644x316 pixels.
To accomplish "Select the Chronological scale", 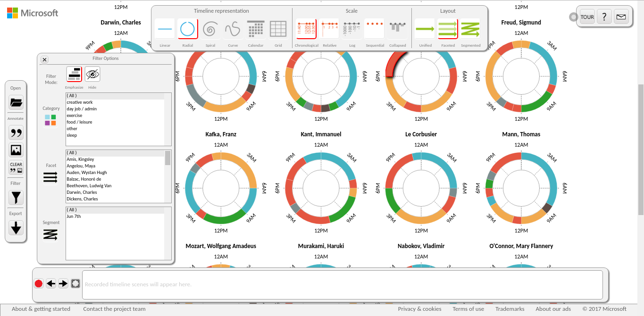I will click(x=306, y=29).
